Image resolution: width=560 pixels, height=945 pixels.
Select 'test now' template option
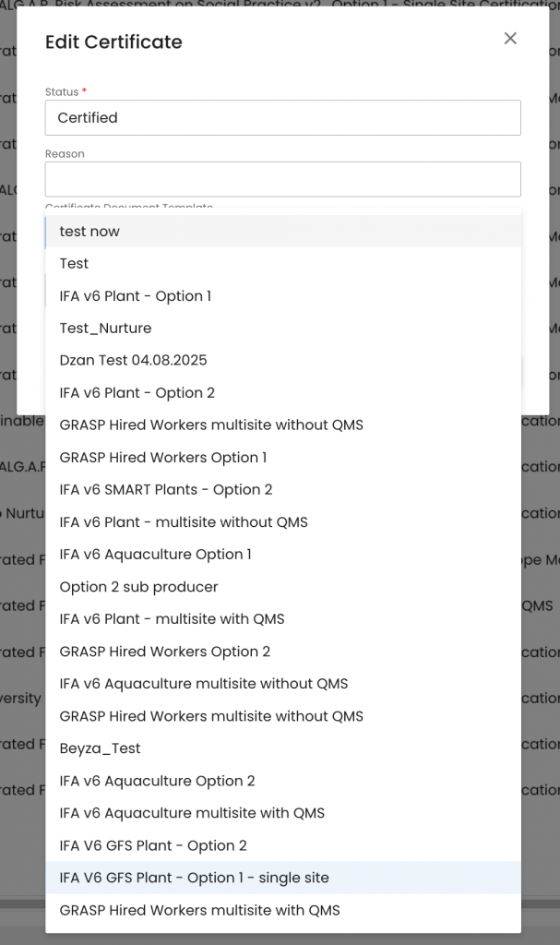click(x=89, y=232)
